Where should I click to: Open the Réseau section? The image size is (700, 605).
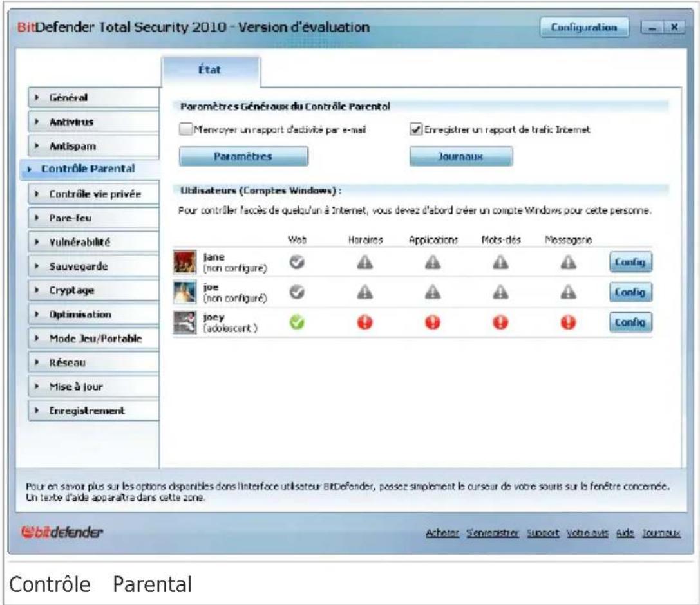point(93,362)
